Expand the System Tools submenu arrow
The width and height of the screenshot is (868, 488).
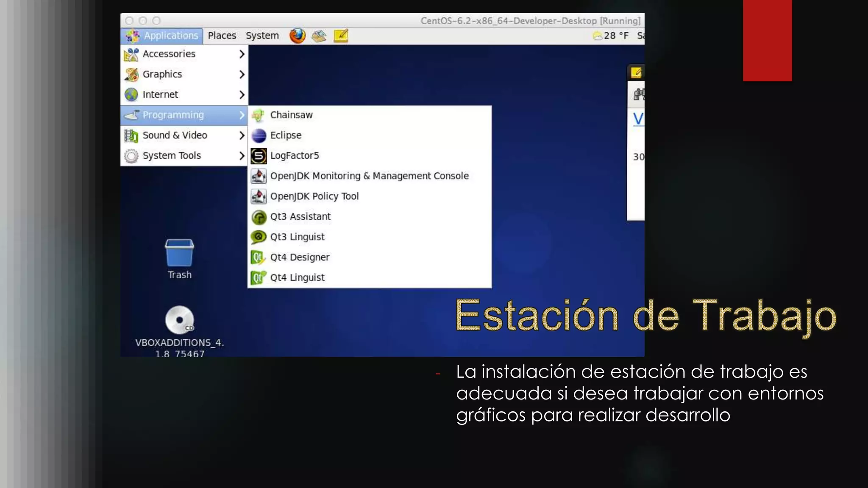242,156
